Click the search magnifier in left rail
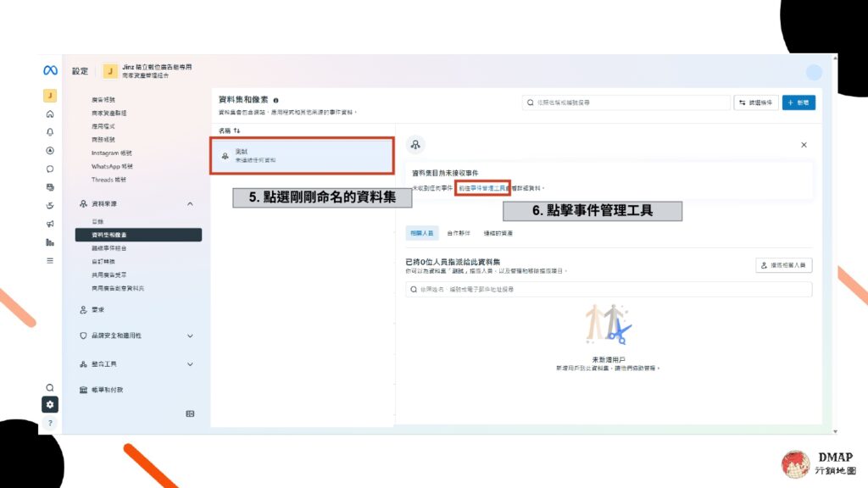Viewport: 868px width, 488px height. tap(50, 388)
